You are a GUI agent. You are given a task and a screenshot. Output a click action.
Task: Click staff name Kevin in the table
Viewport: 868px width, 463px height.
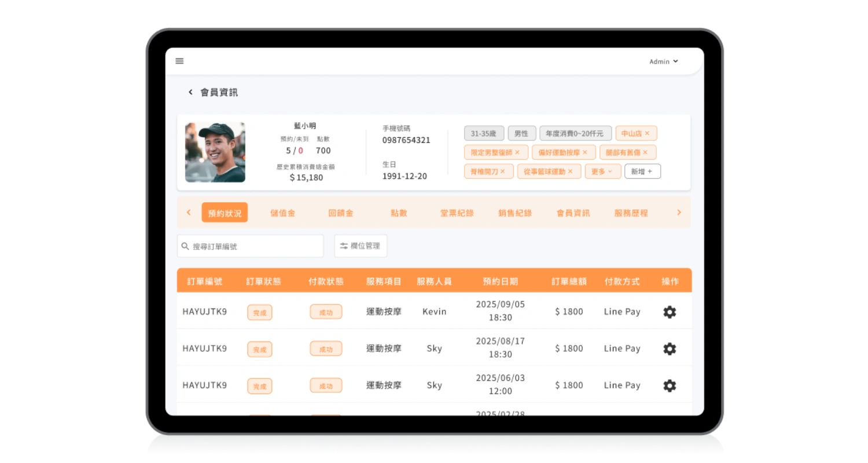(434, 311)
